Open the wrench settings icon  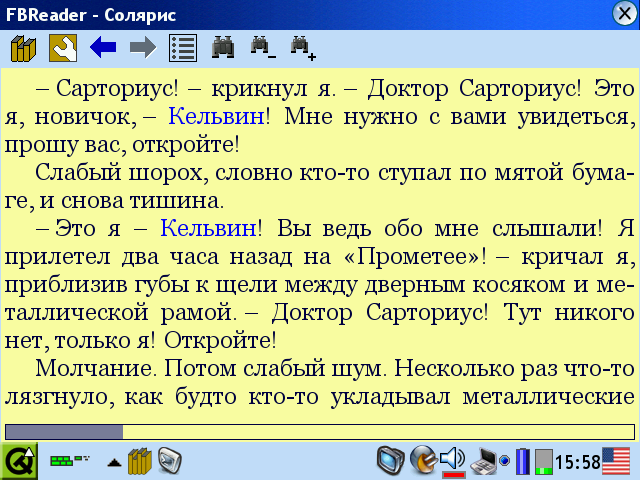[x=63, y=49]
